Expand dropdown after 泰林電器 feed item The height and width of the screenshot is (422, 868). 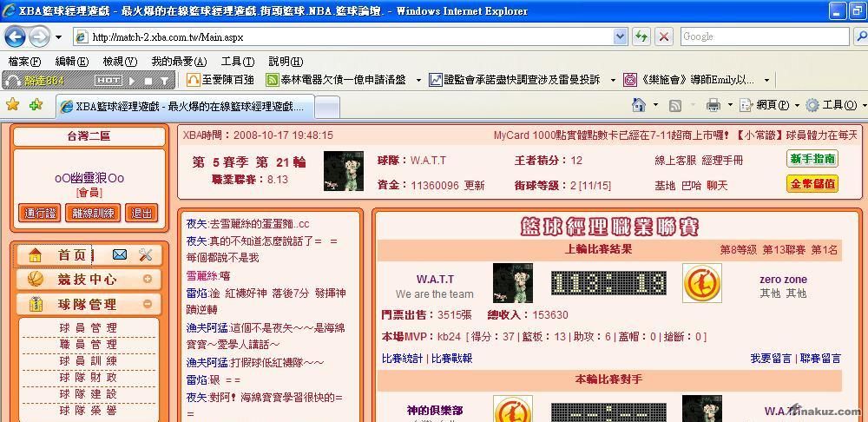[x=418, y=81]
